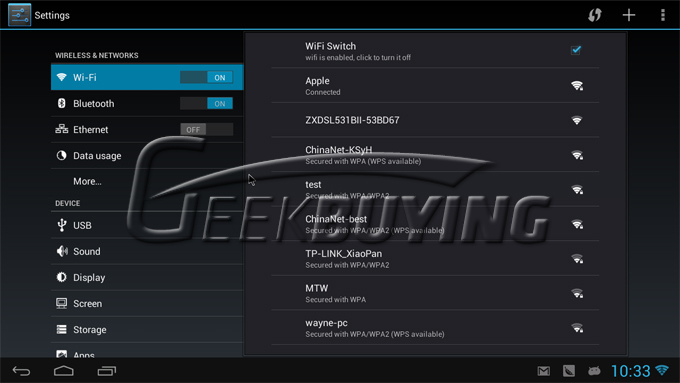Tap the Back navigation button
This screenshot has height=383, width=680.
(21, 371)
